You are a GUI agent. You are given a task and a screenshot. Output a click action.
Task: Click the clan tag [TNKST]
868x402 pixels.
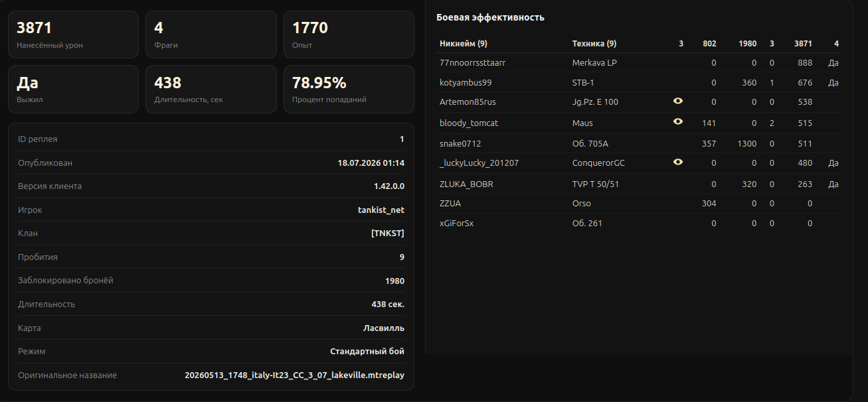tap(388, 234)
